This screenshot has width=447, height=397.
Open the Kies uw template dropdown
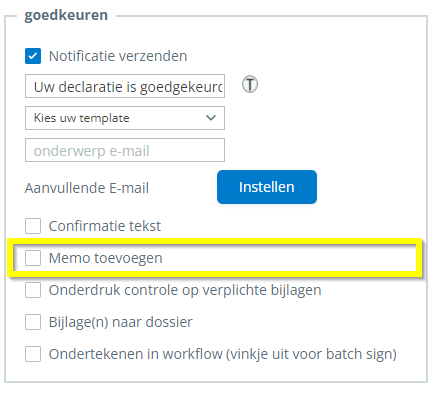[x=125, y=118]
